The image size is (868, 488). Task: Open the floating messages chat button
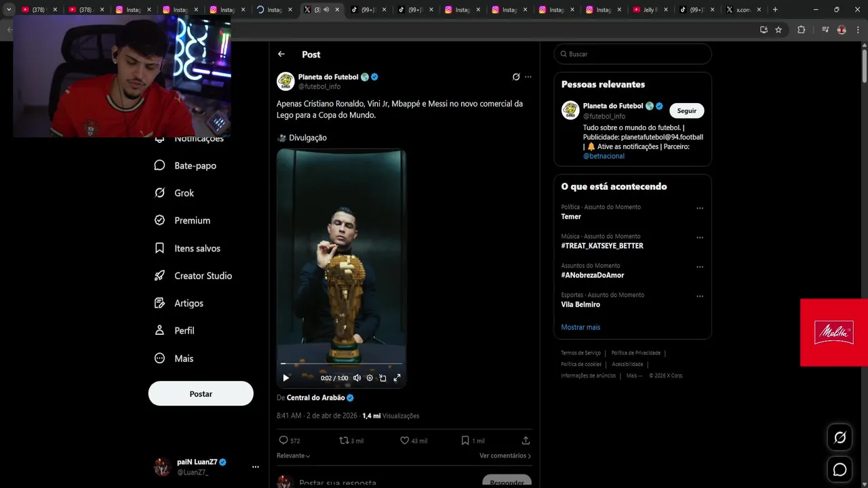(x=840, y=470)
